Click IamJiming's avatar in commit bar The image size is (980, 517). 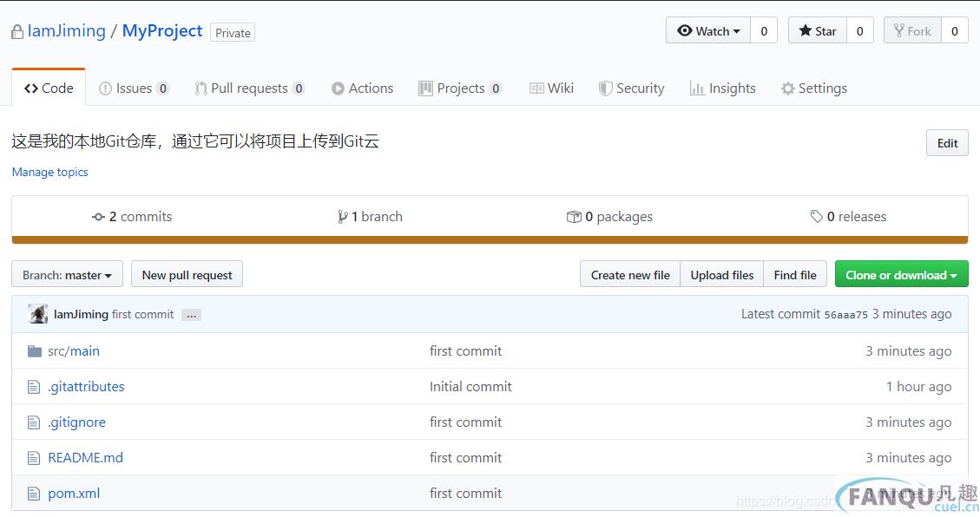(x=38, y=314)
